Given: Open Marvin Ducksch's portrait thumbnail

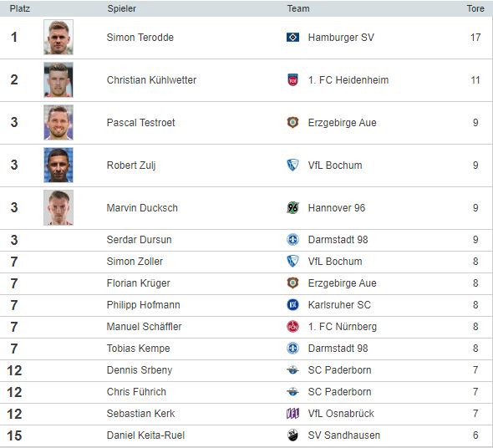Looking at the screenshot, I should 58,207.
